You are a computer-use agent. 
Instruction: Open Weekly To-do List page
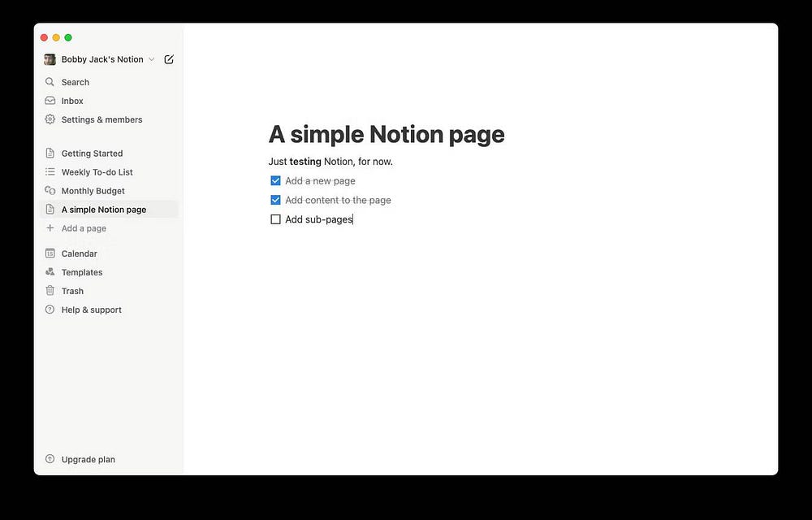[109, 172]
